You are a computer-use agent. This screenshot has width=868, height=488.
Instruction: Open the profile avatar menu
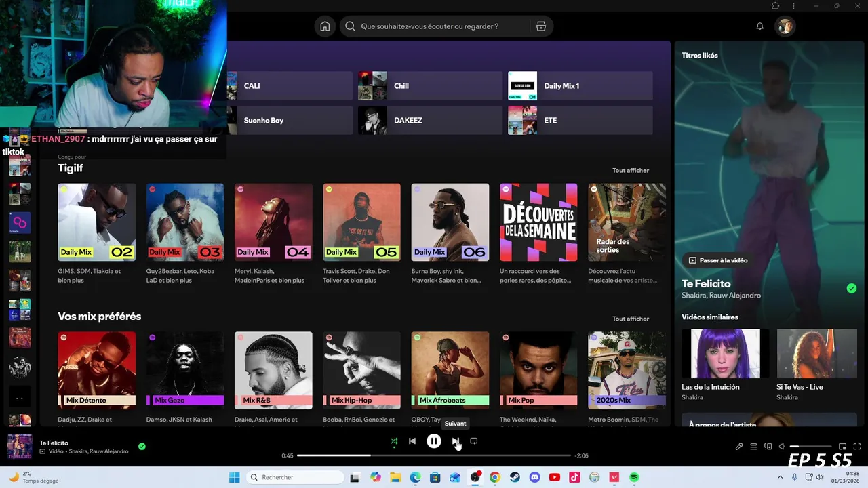(785, 26)
